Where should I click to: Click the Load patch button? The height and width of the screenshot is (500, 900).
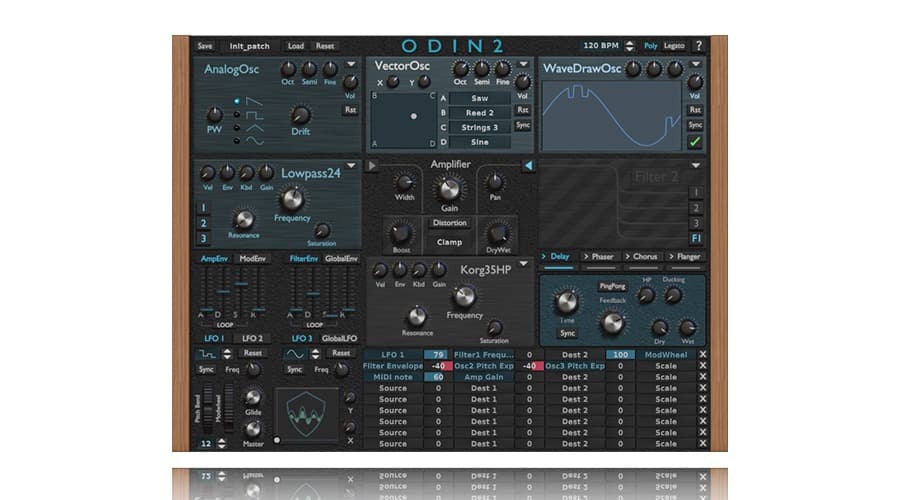click(x=296, y=46)
